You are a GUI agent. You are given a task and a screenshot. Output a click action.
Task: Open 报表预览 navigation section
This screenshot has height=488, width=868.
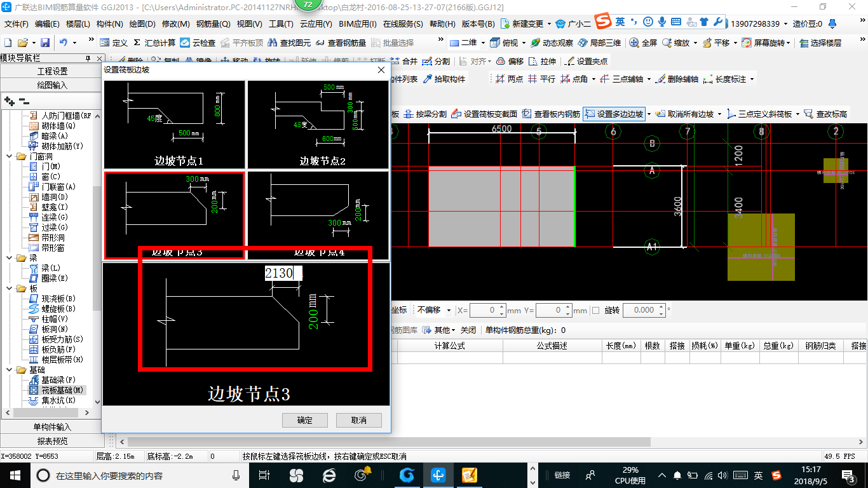52,441
